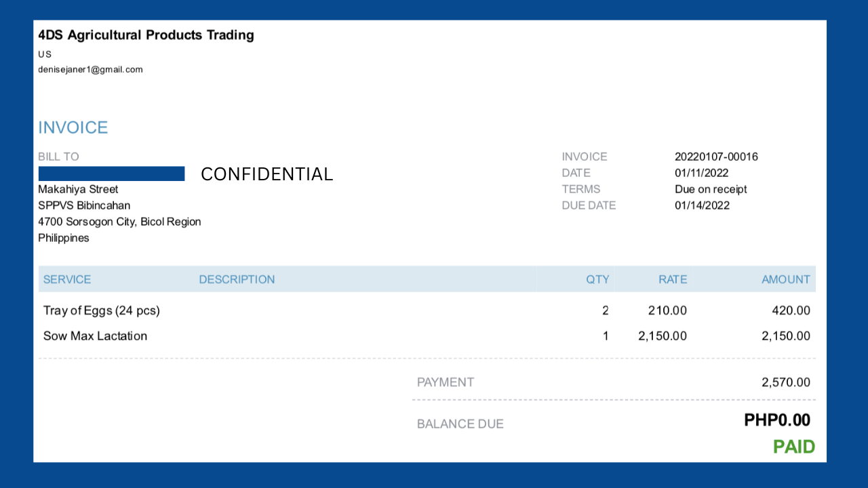Click the Due on receipt terms value

tap(711, 189)
